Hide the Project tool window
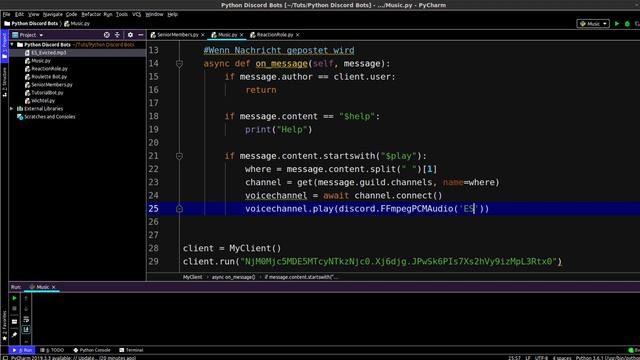The image size is (640, 360). (x=140, y=35)
